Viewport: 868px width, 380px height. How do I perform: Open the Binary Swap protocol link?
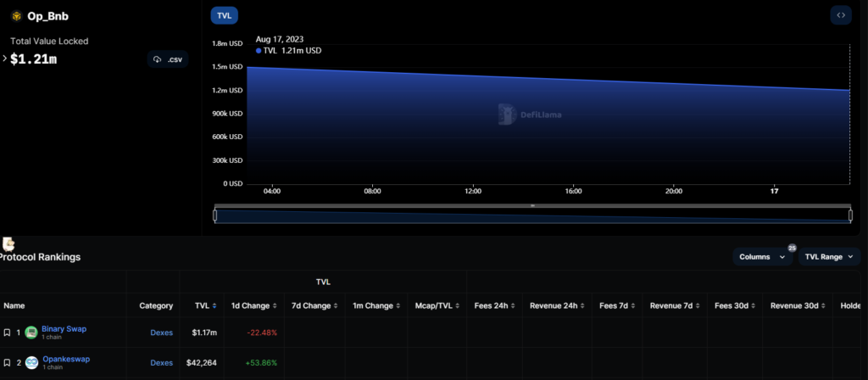point(64,328)
